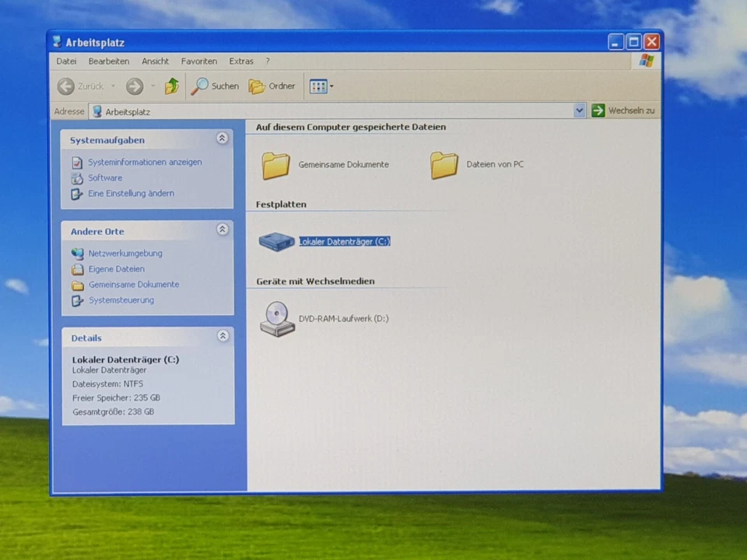Screen dimensions: 747x560
Task: Go up one folder level icon
Action: [171, 86]
